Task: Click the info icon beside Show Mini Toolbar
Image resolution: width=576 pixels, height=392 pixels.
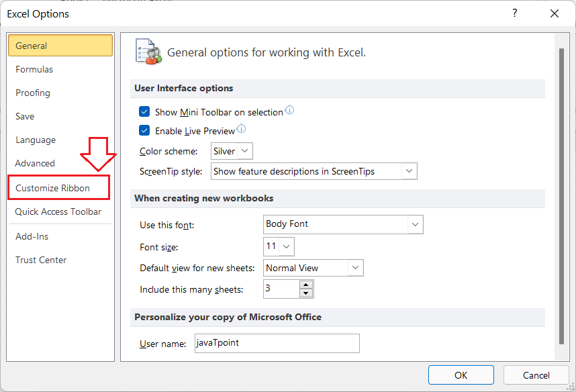Action: (x=289, y=110)
